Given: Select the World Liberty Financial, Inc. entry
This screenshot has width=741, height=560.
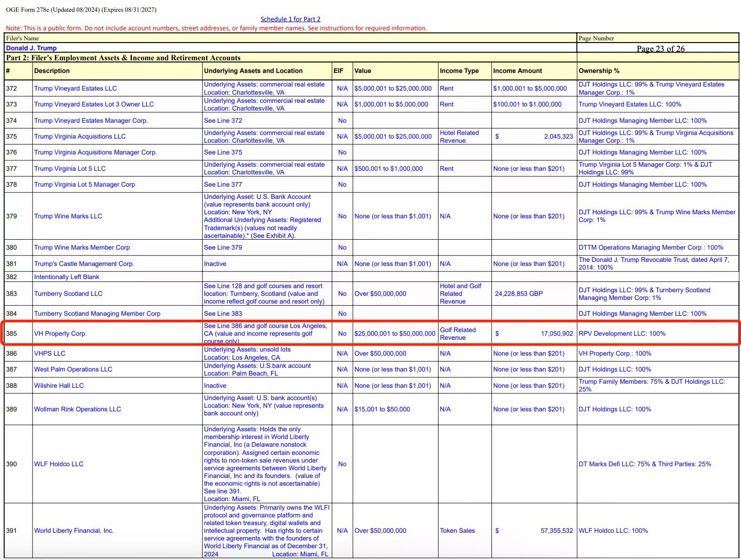Looking at the screenshot, I should (x=74, y=531).
